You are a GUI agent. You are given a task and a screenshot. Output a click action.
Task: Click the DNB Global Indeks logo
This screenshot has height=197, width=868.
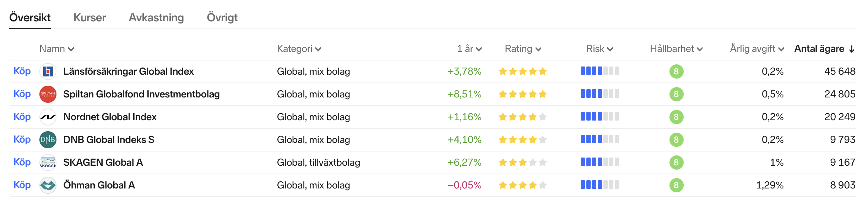point(48,140)
